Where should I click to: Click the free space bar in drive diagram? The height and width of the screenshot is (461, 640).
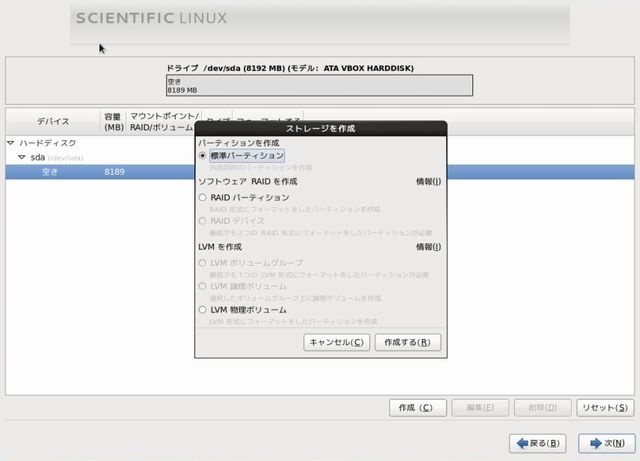(x=318, y=86)
